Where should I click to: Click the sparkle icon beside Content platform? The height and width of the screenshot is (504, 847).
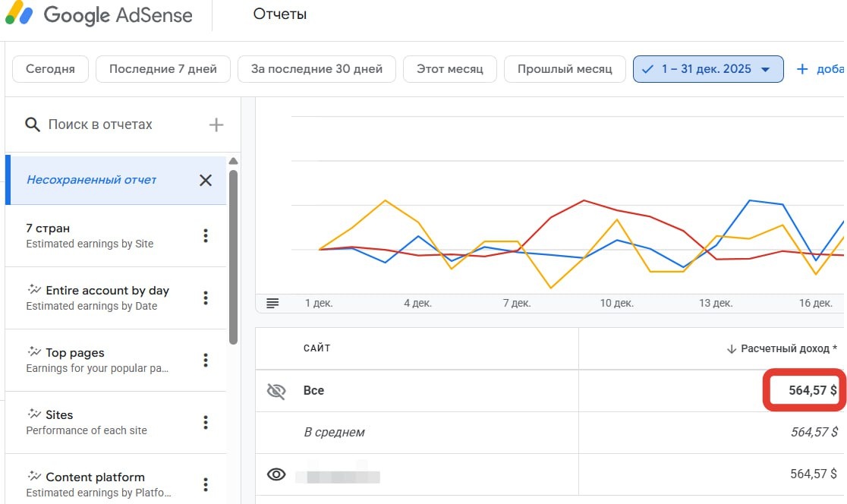pos(35,476)
